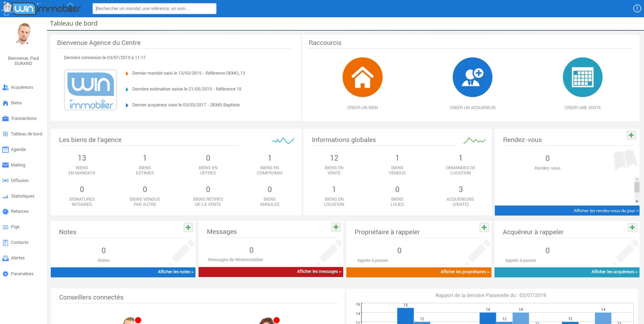Image resolution: width=644 pixels, height=324 pixels.
Task: Click the Acquéreurs people icon in sidebar
Action: tap(6, 87)
